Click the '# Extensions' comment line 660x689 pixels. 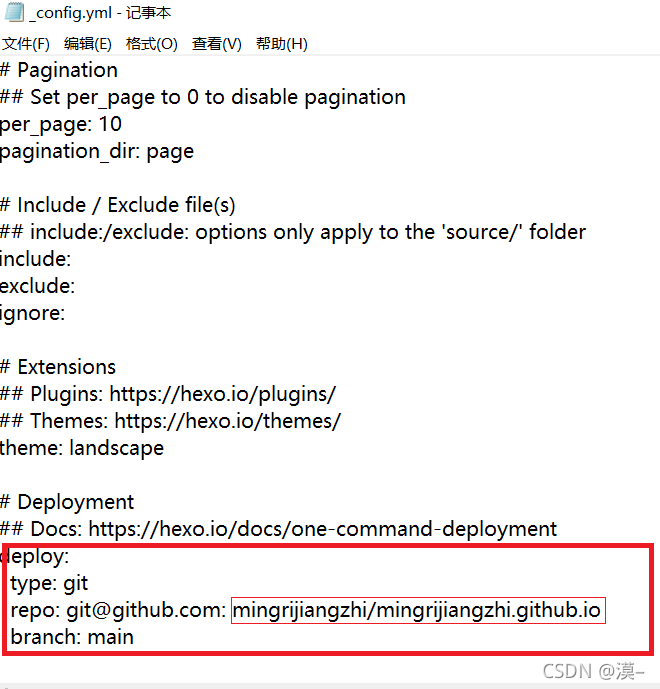click(58, 367)
